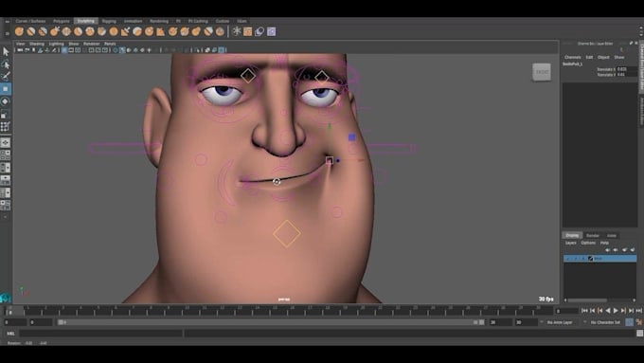Click the display layer color swatch
The width and height of the screenshot is (644, 363).
tap(591, 259)
